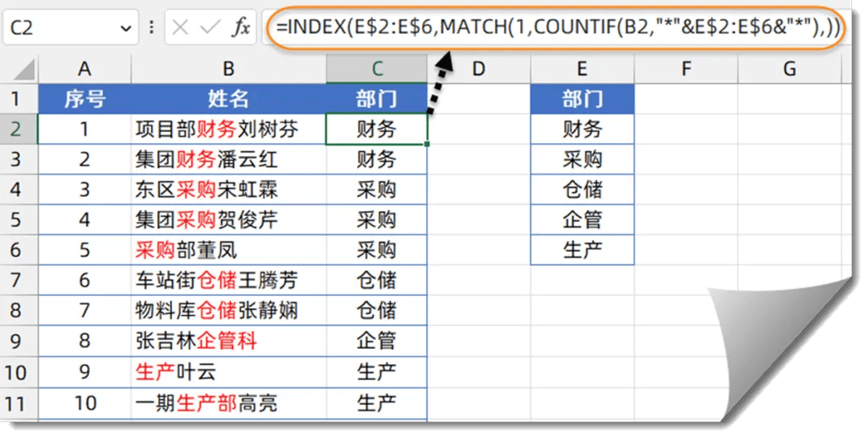
Task: Open the Insert Function fx icon
Action: [x=241, y=27]
